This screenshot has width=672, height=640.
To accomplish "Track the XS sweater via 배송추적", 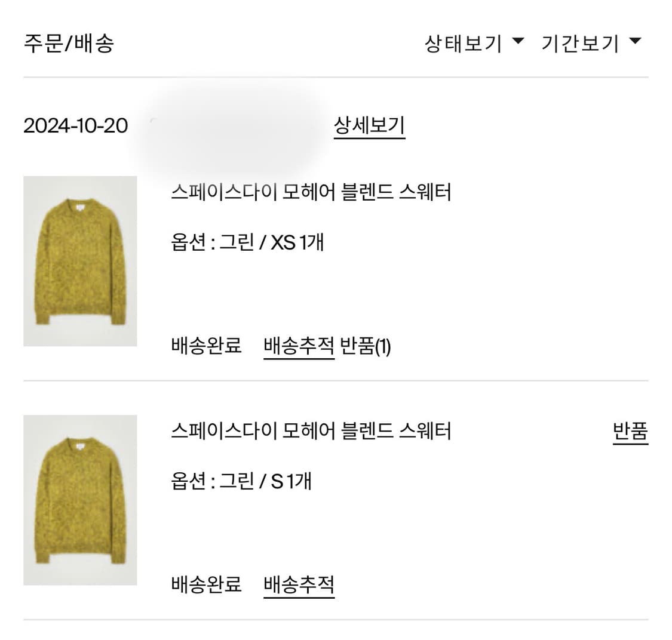I will tap(300, 344).
